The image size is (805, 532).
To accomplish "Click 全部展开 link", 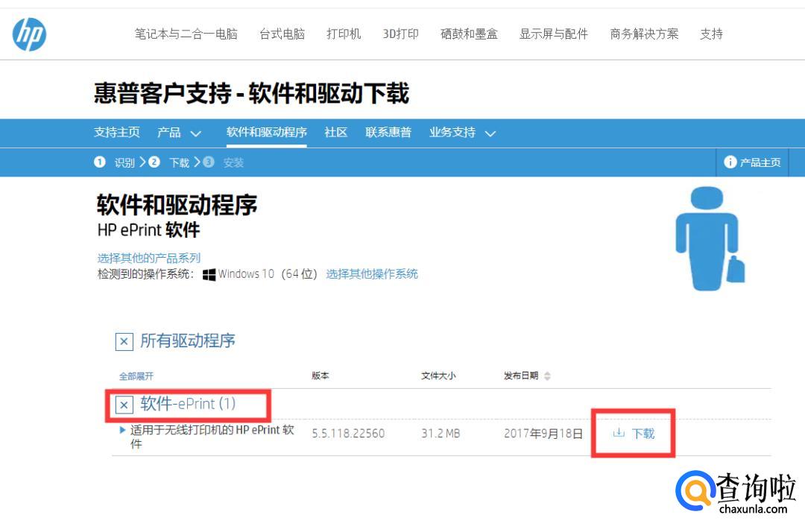I will (136, 376).
